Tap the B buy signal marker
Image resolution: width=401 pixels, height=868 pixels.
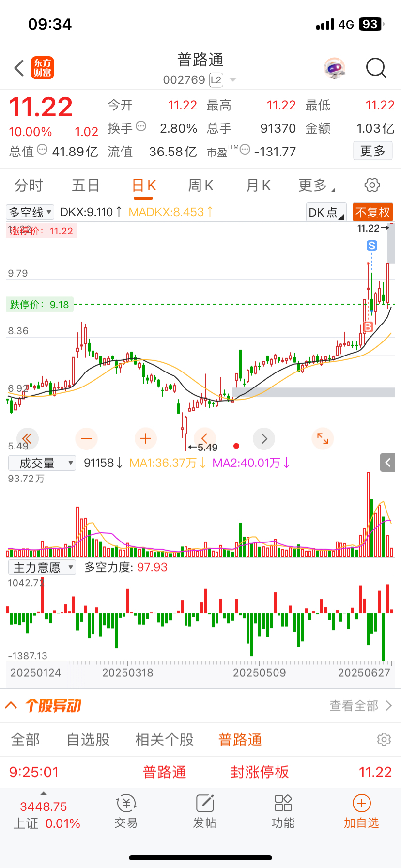(x=368, y=327)
